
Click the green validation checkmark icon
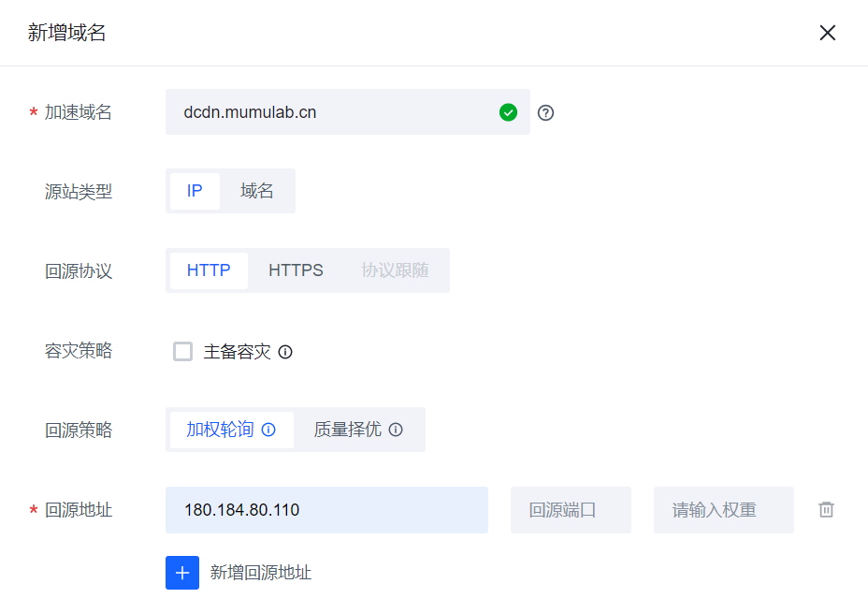tap(508, 113)
